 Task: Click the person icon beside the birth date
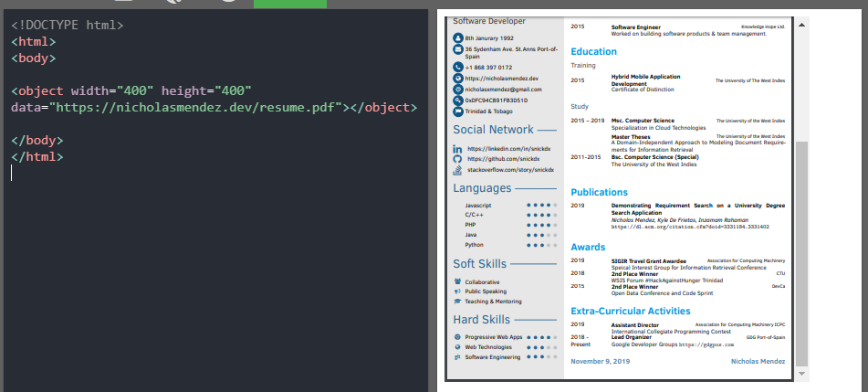458,38
